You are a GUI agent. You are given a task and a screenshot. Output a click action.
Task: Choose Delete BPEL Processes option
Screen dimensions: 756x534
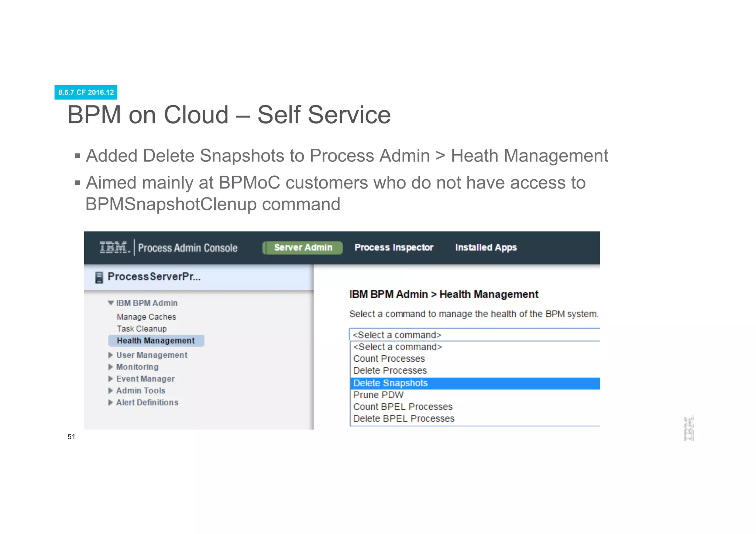pyautogui.click(x=475, y=418)
